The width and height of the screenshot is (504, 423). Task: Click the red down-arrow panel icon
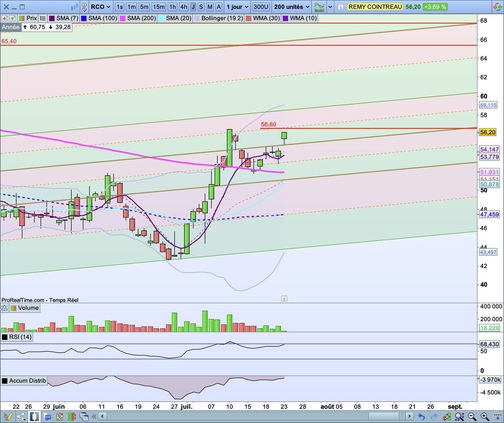[x=5, y=18]
